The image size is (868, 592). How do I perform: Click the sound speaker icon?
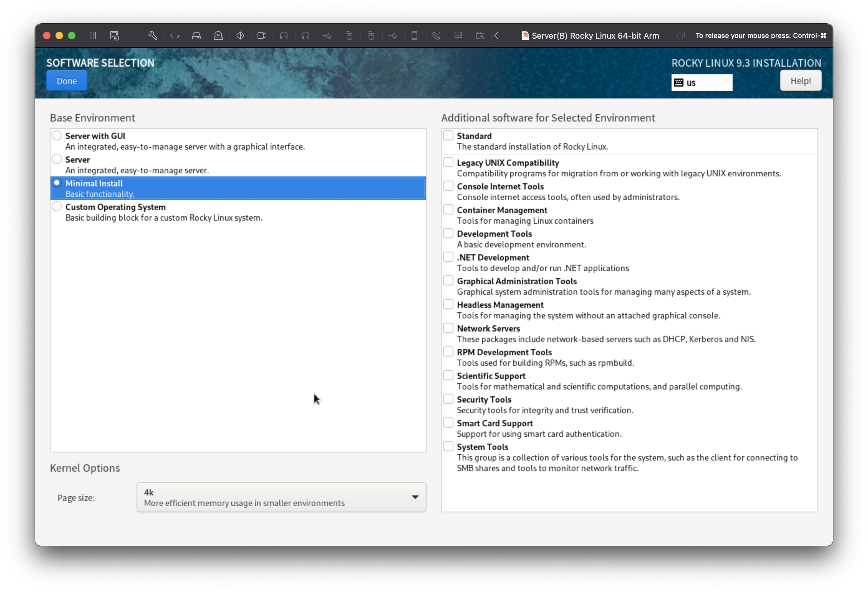coord(240,36)
